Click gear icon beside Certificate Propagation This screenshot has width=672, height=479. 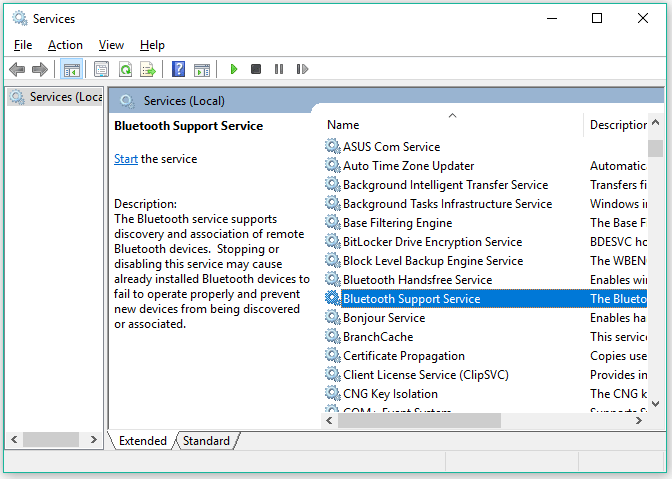click(x=332, y=355)
